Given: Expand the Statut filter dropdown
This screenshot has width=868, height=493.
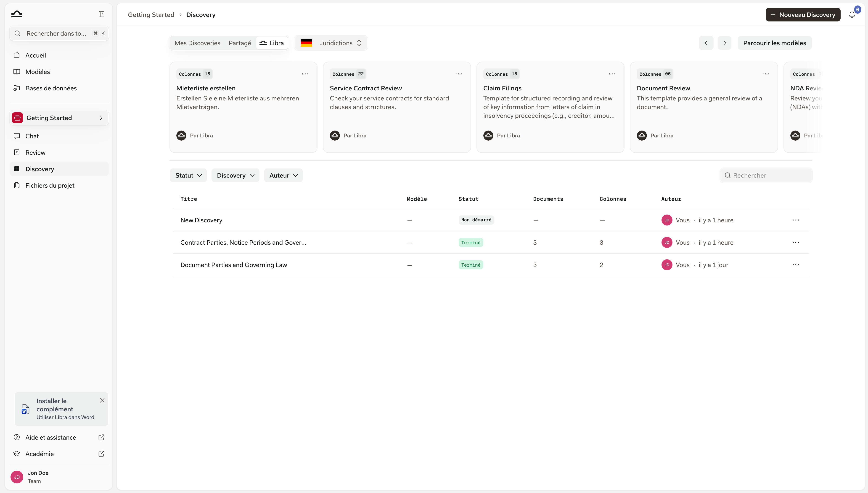Looking at the screenshot, I should pos(188,175).
